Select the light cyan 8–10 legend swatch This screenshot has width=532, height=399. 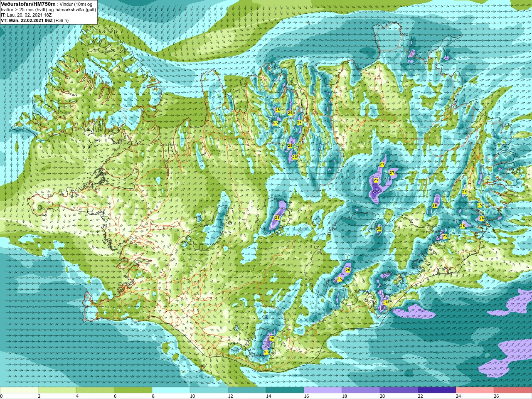(x=171, y=390)
